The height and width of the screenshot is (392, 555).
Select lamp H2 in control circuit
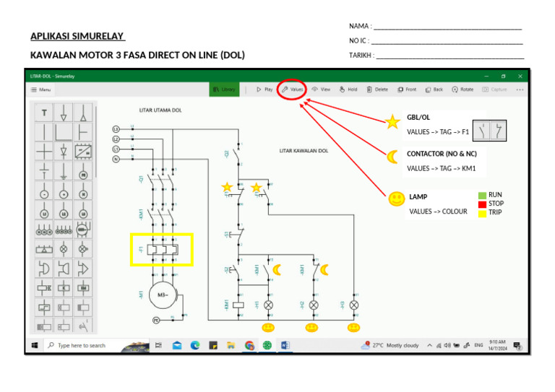click(314, 305)
